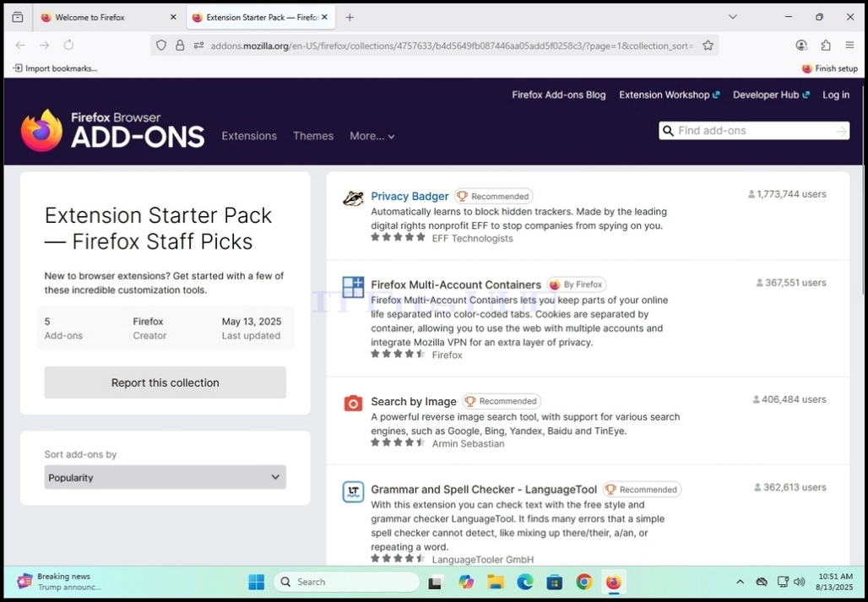The width and height of the screenshot is (868, 602).
Task: Switch to Welcome to Firefox tab
Action: click(109, 17)
